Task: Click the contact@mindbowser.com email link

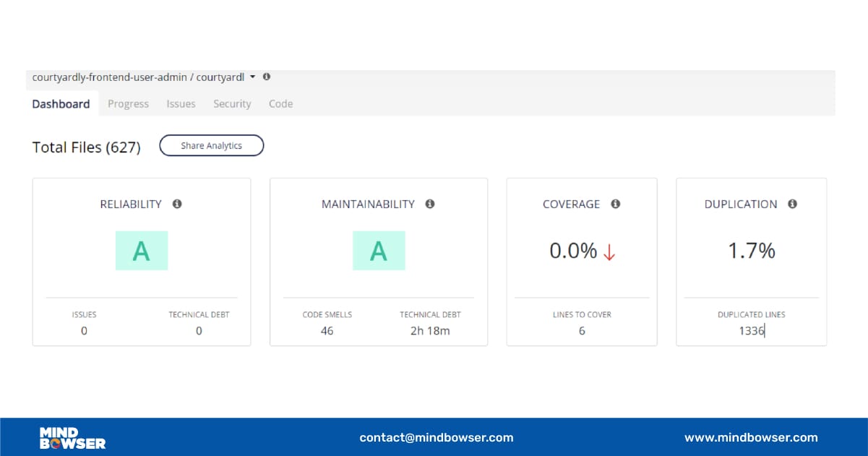Action: click(x=437, y=437)
